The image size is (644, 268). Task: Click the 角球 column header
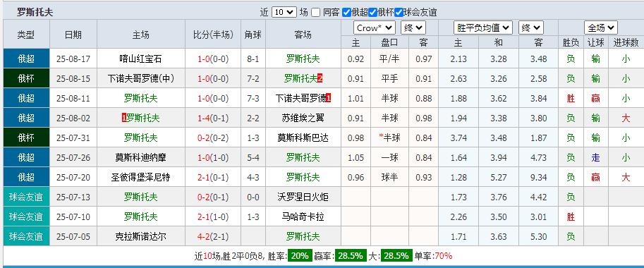point(253,35)
